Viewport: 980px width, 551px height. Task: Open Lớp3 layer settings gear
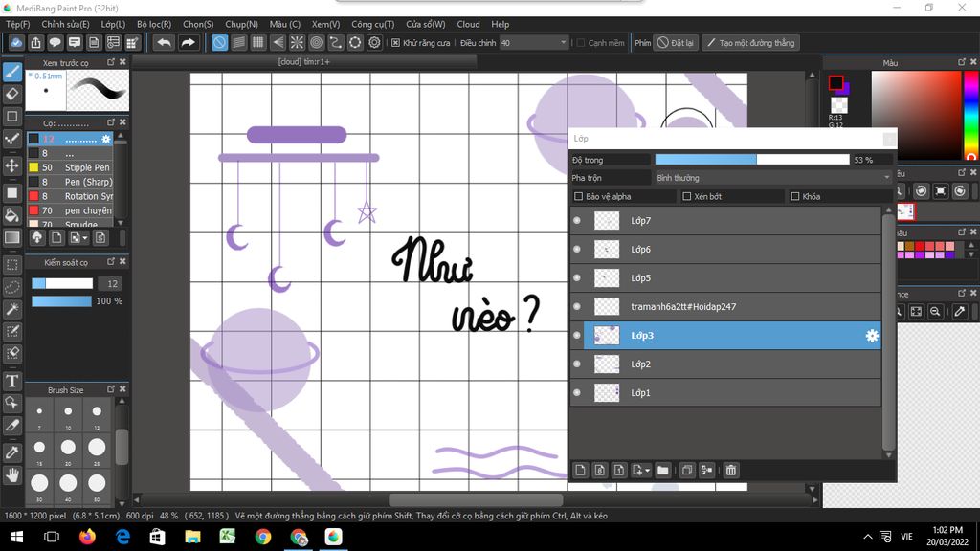point(872,336)
